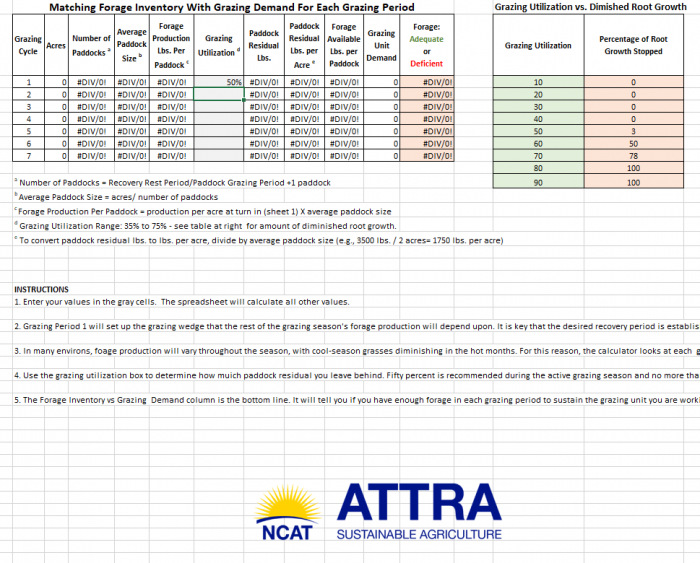Click the empty Grazing Utilization cell in cycle 2
Image resolution: width=700 pixels, height=563 pixels.
pyautogui.click(x=219, y=93)
